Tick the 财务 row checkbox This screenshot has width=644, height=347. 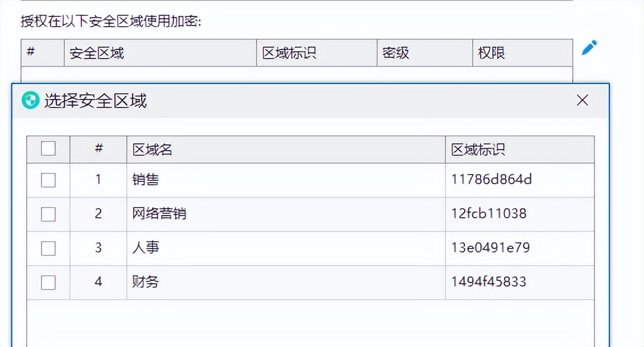[x=48, y=282]
